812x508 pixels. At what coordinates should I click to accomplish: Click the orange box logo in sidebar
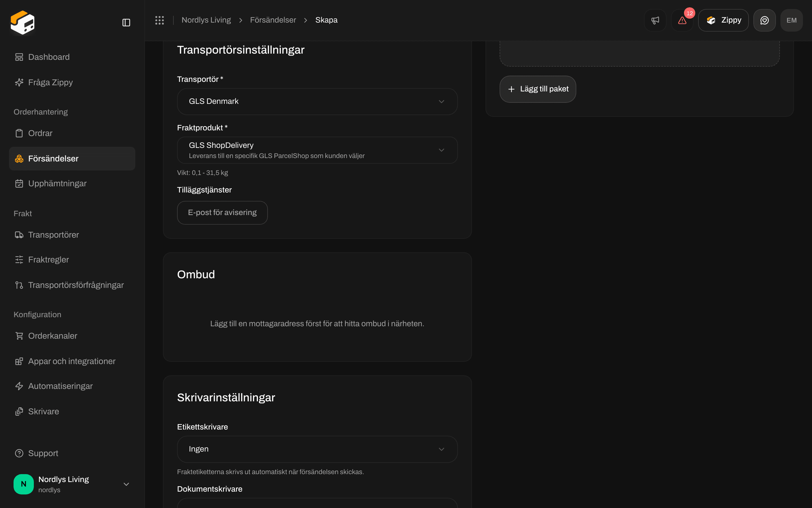point(23,22)
